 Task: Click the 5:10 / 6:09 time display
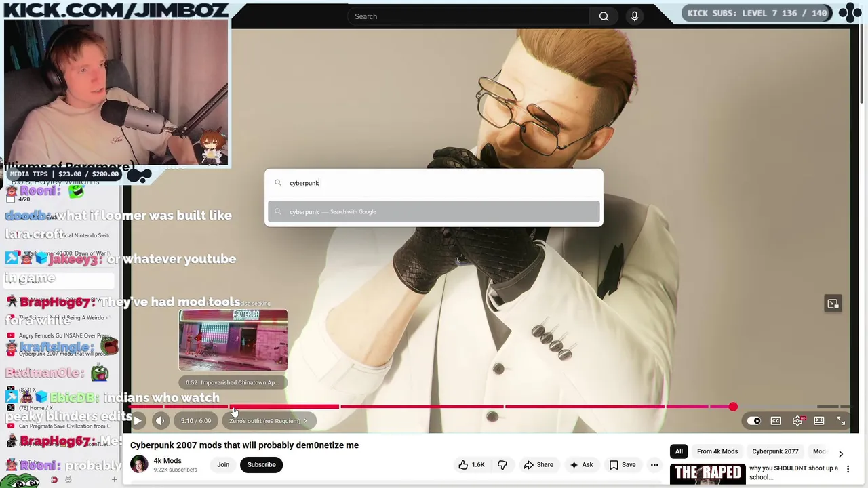196,421
